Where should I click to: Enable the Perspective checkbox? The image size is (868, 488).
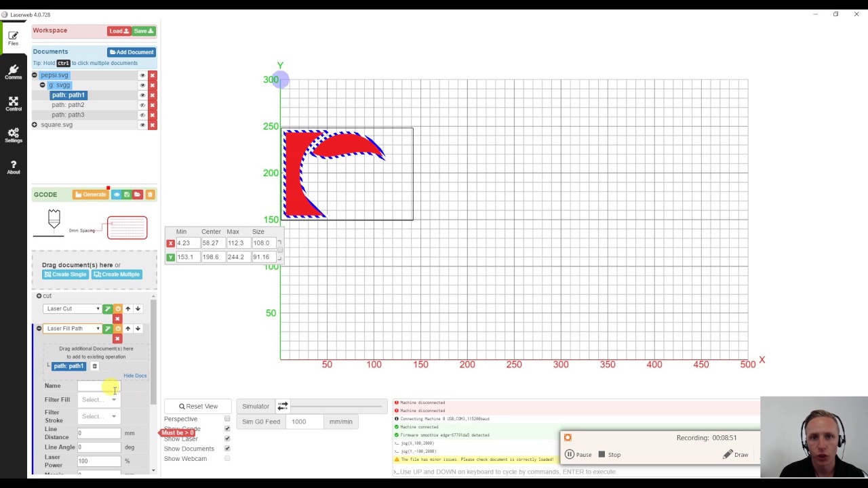227,419
